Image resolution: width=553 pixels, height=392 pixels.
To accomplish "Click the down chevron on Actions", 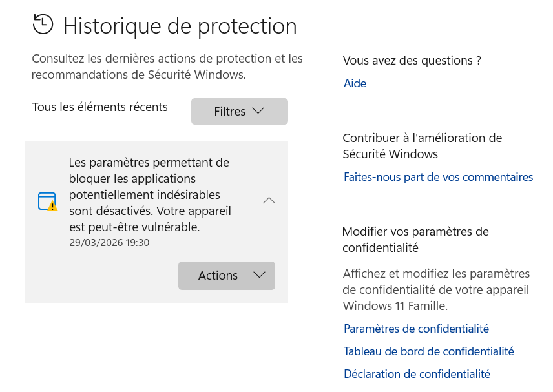I will [x=259, y=275].
